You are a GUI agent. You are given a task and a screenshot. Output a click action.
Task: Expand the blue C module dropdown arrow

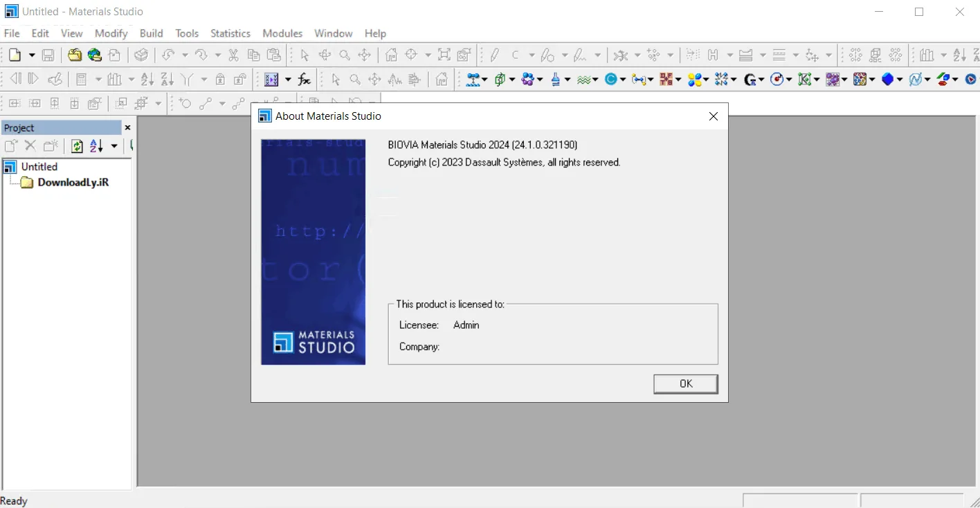pos(623,80)
